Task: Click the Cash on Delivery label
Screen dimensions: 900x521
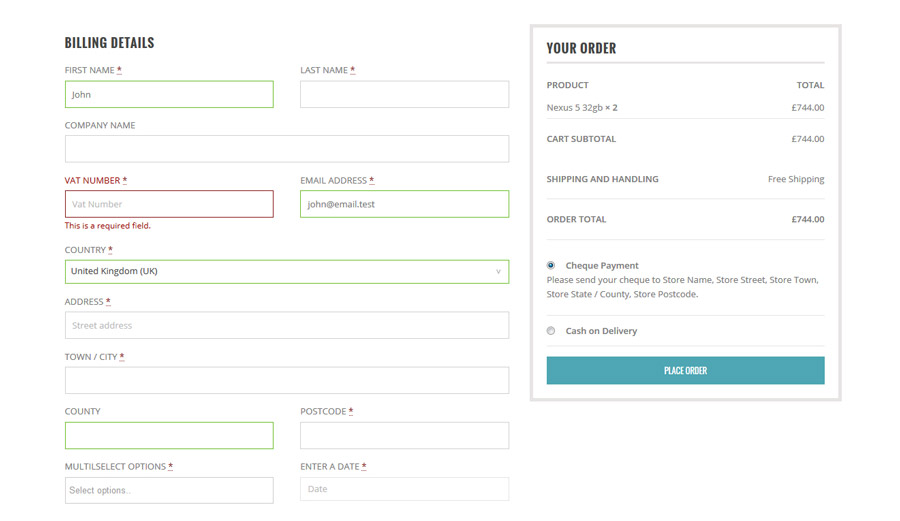Action: pyautogui.click(x=601, y=331)
